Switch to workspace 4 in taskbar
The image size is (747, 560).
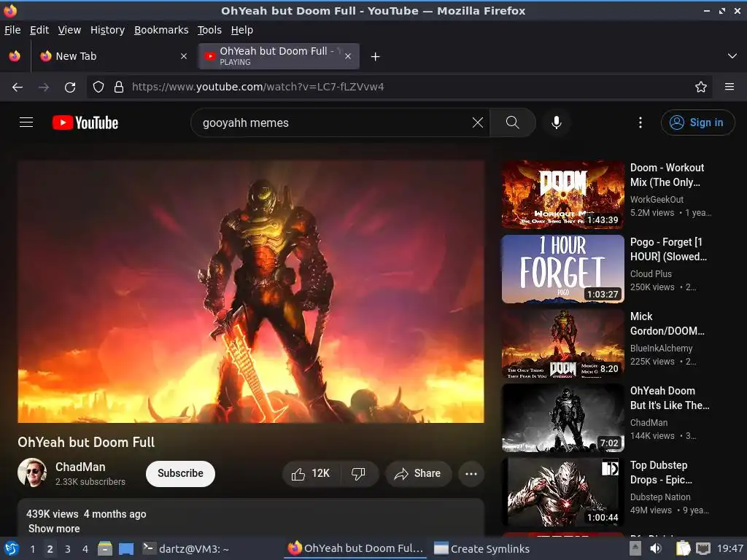[x=85, y=548]
